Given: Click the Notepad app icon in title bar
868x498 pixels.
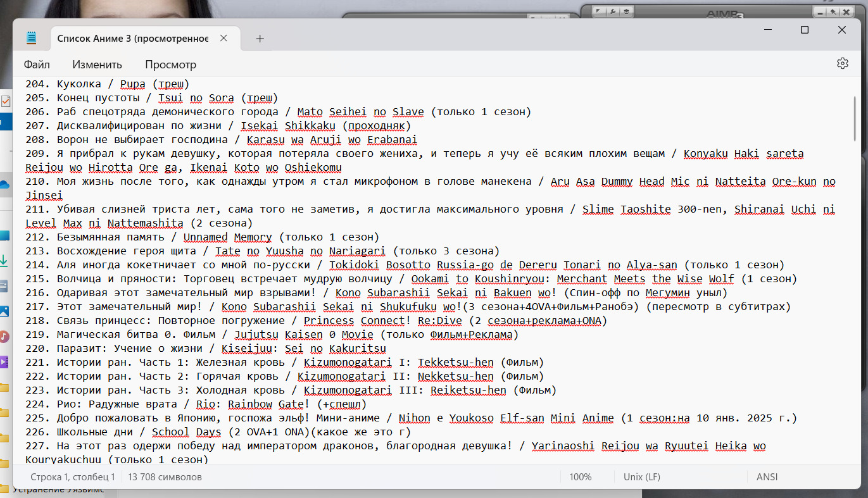Looking at the screenshot, I should click(x=32, y=38).
